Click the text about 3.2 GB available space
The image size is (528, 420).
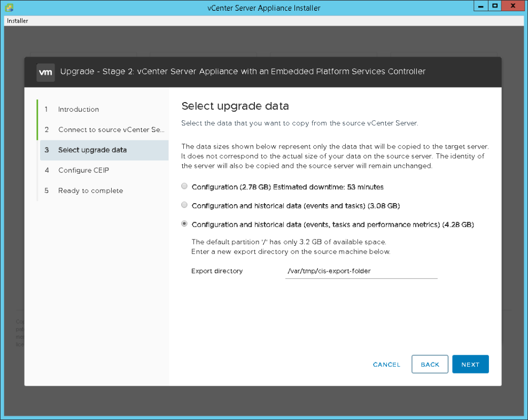(x=289, y=242)
